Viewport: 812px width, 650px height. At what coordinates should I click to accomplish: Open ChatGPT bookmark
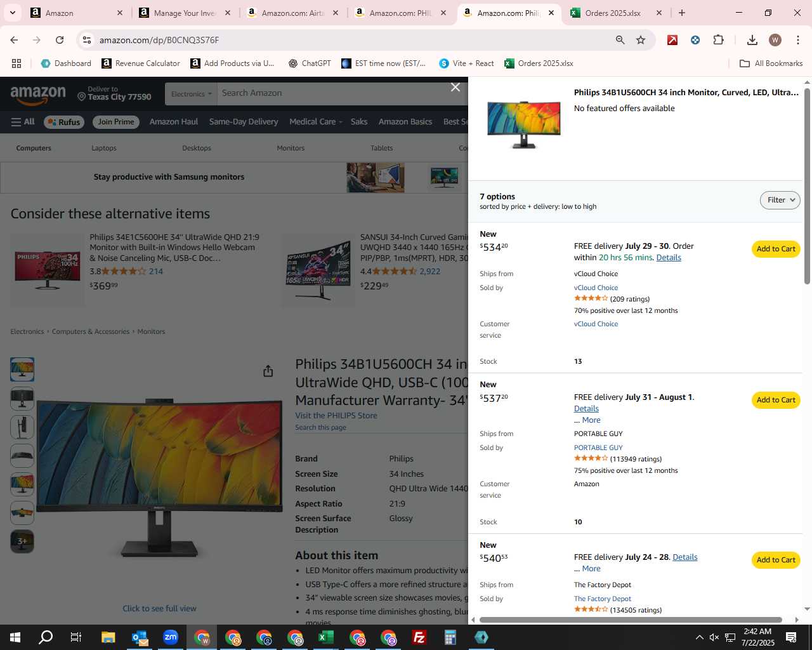pos(310,63)
